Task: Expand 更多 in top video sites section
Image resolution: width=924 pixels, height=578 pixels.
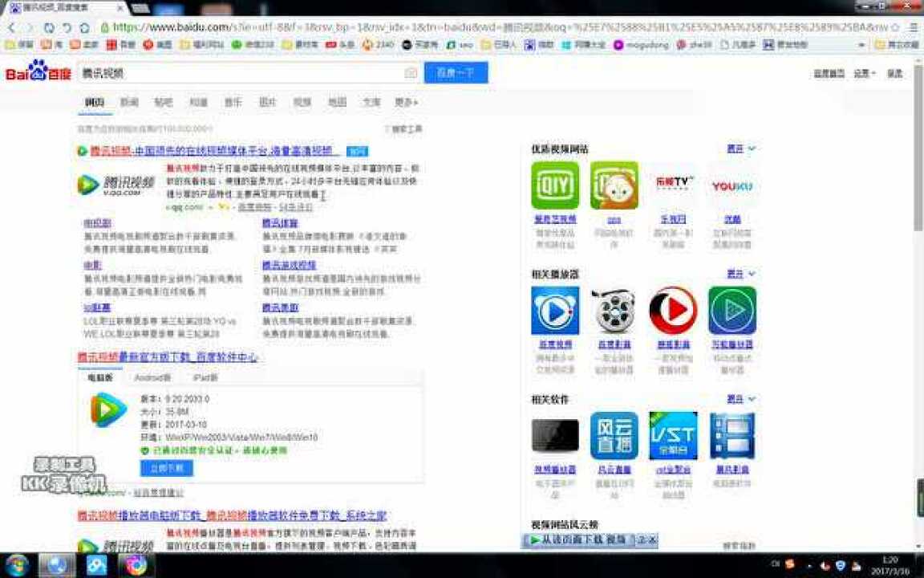Action: click(741, 149)
